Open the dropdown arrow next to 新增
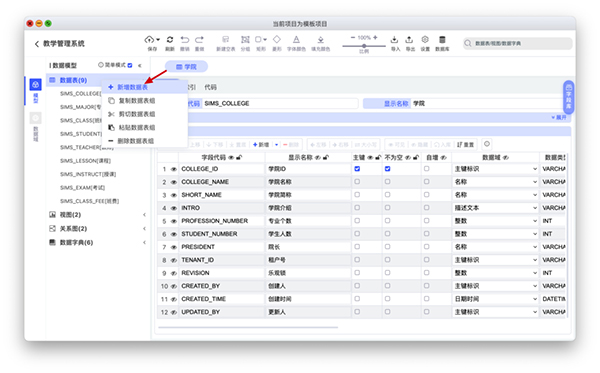600x373 pixels. (x=277, y=145)
